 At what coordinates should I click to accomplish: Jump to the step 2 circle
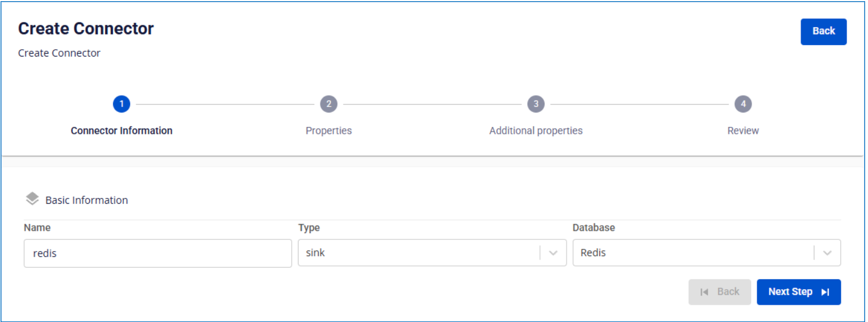(329, 104)
